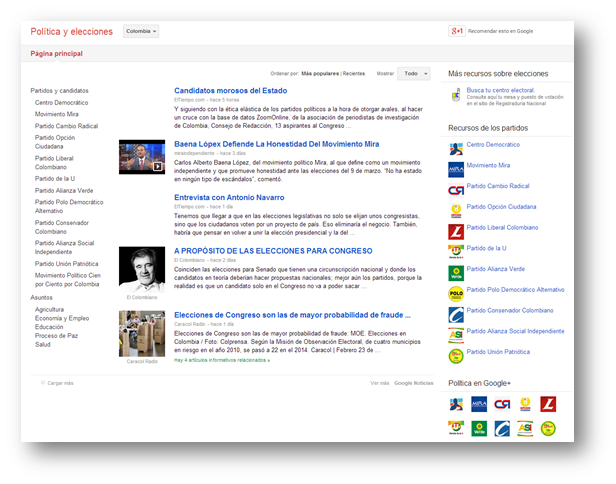Click the Polo Democrático Alternativo yellow logo
The image size is (616, 484).
456,292
